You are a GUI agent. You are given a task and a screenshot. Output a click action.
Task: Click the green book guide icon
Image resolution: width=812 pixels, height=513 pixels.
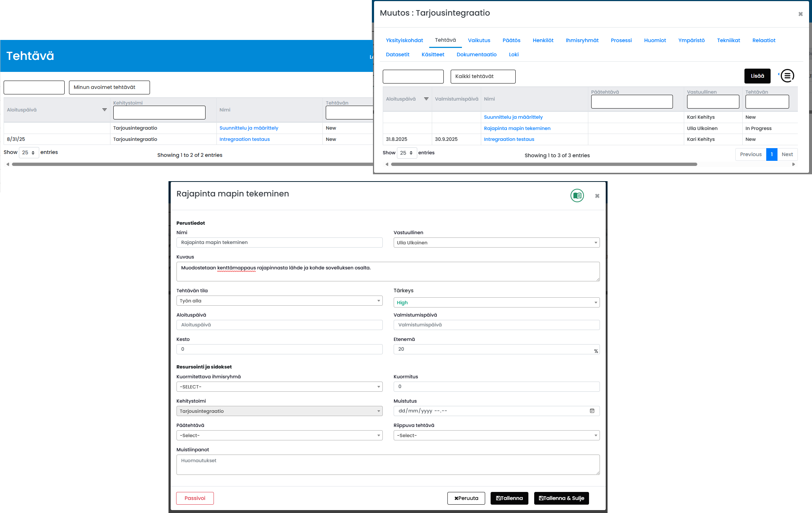tap(577, 196)
